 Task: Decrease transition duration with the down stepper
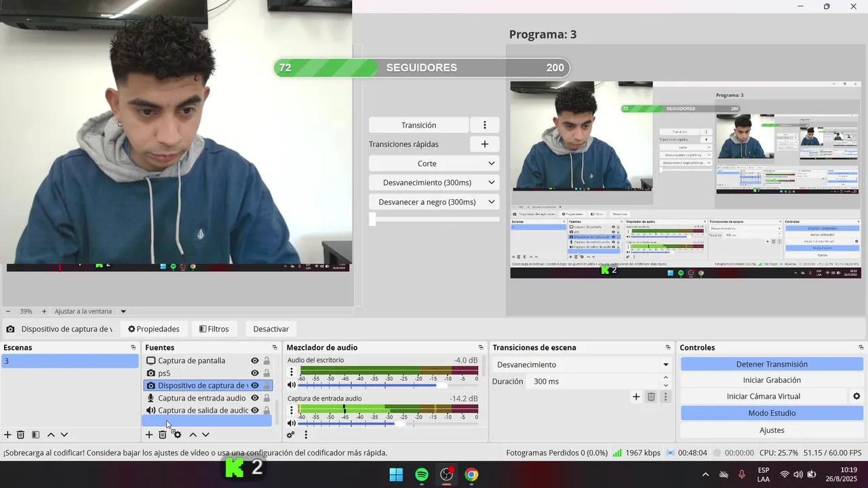coord(665,386)
